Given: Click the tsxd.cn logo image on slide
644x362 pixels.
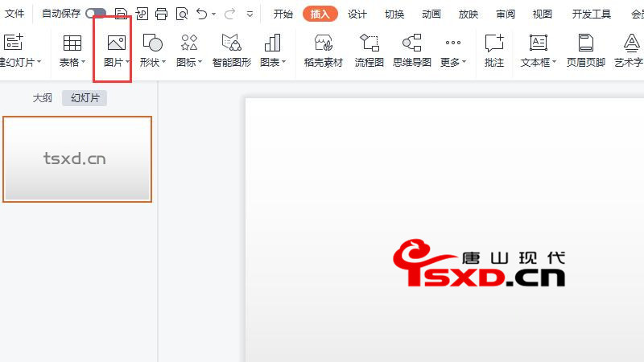Looking at the screenshot, I should coord(479,263).
